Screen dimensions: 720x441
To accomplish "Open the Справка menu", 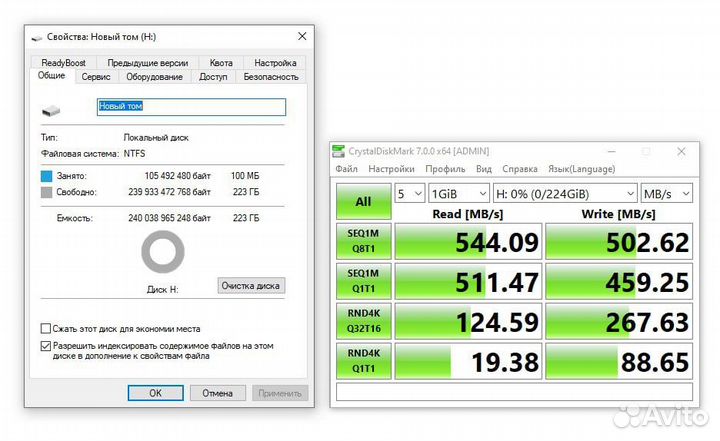I will pyautogui.click(x=520, y=169).
